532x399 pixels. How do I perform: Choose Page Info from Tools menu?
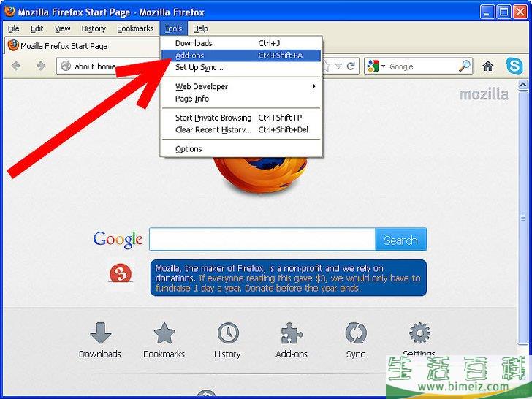point(242,99)
